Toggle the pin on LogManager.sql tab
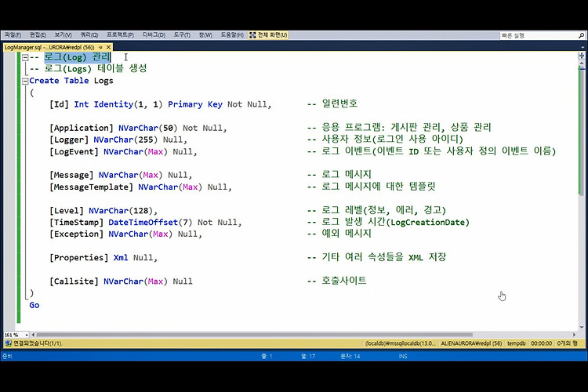Viewport: 588px width, 392px height. 100,47
